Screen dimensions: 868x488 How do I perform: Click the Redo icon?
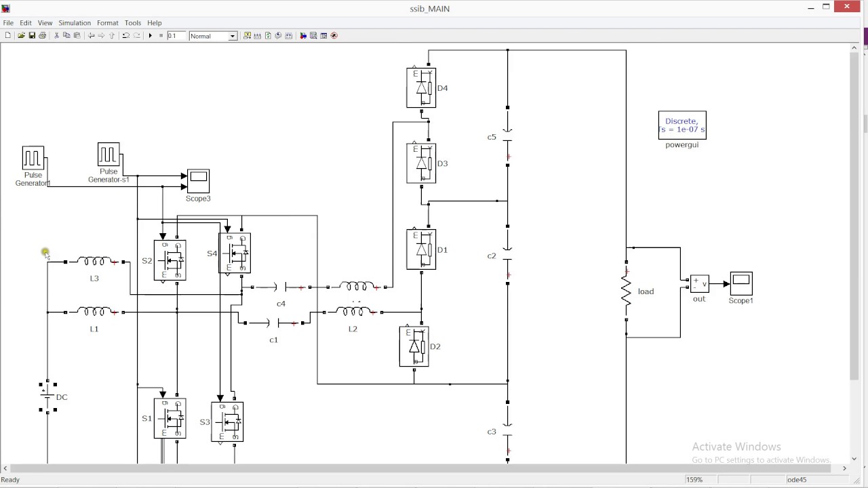[x=137, y=35]
